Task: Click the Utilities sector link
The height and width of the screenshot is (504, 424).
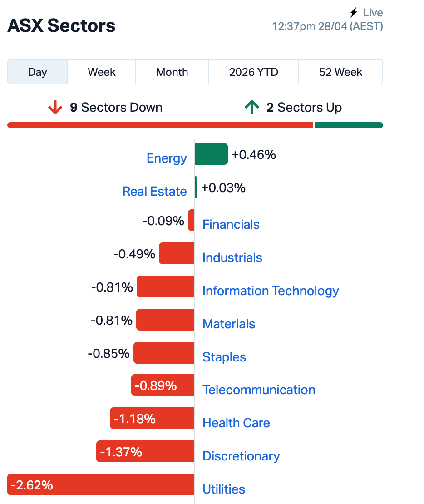Action: tap(224, 489)
